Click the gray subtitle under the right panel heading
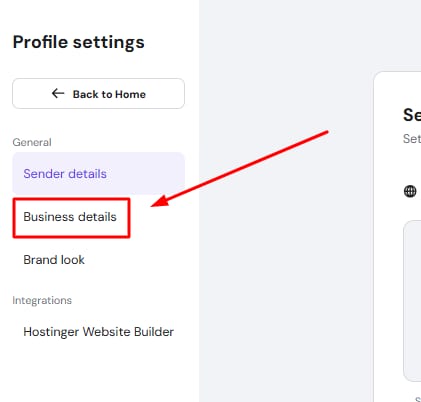Image resolution: width=421 pixels, height=402 pixels. (x=412, y=139)
